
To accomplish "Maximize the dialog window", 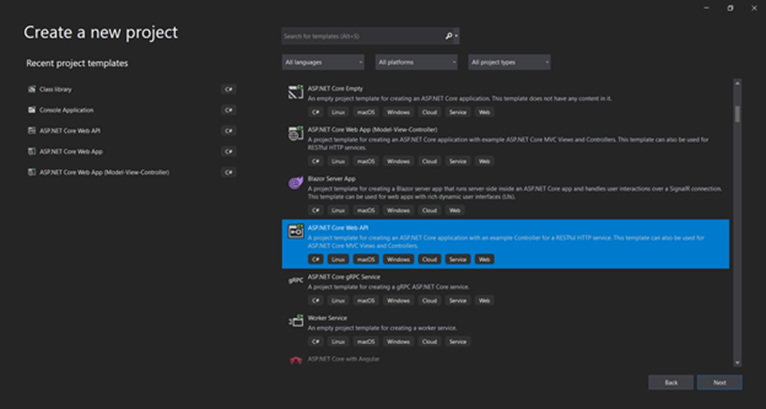I will 730,8.
